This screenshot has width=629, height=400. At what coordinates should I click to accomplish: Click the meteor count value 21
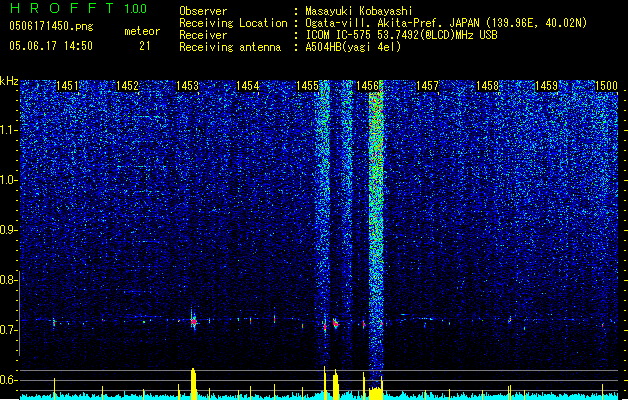(x=145, y=46)
